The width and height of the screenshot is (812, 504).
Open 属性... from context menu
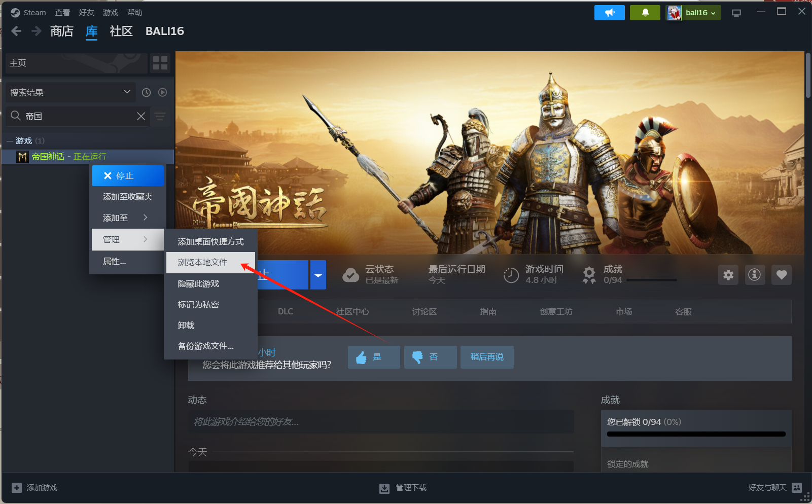tap(127, 262)
